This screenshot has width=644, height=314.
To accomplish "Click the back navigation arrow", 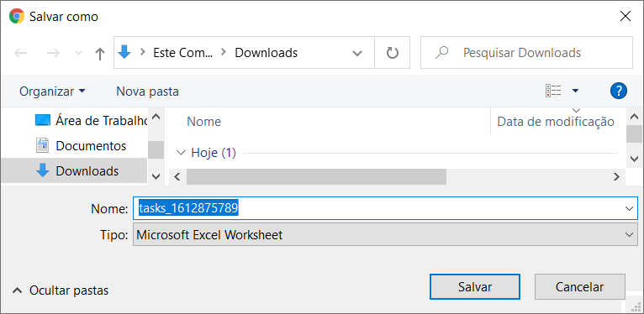I will pos(21,53).
